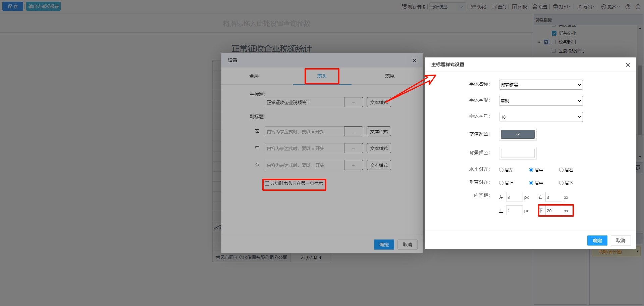644x306 pixels.
Task: Switch to the 表尾 tab
Action: click(x=390, y=76)
